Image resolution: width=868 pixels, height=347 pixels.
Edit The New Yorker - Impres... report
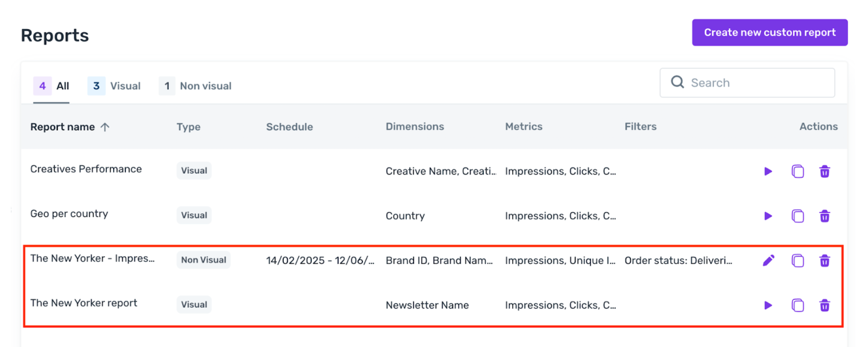tap(768, 260)
